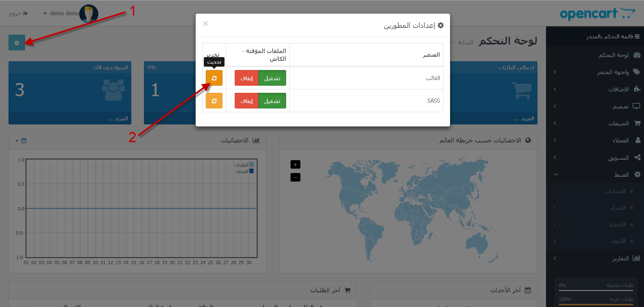Click the العملاء legend color swatch
644x307 pixels.
click(251, 171)
